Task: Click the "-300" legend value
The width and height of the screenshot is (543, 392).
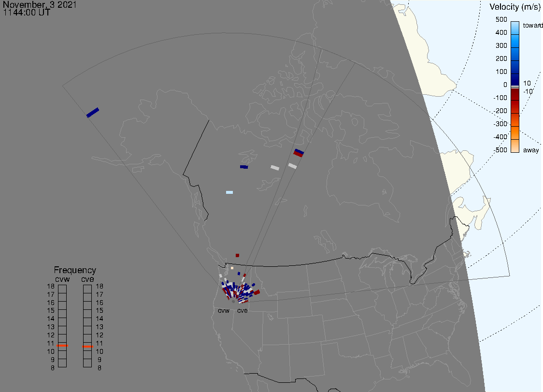Action: point(500,124)
